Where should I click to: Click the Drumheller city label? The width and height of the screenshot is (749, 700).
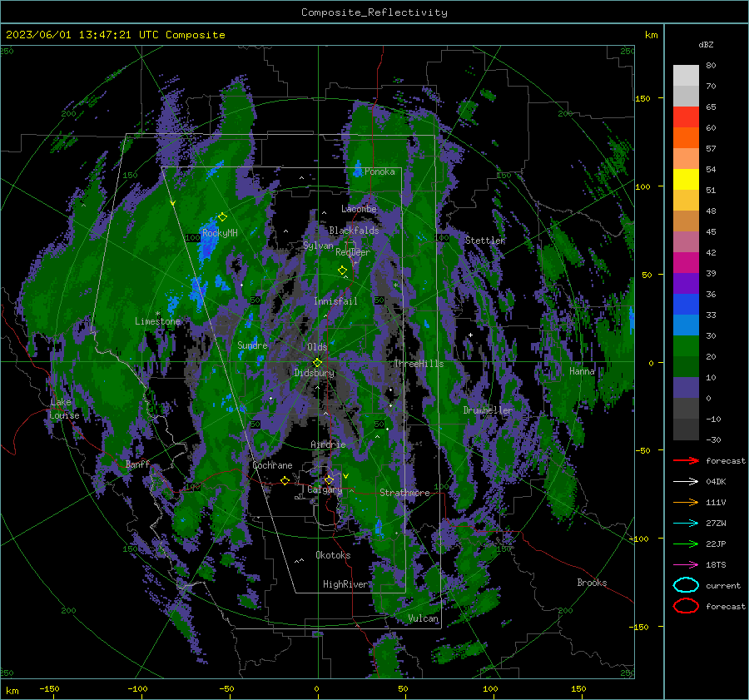point(488,410)
